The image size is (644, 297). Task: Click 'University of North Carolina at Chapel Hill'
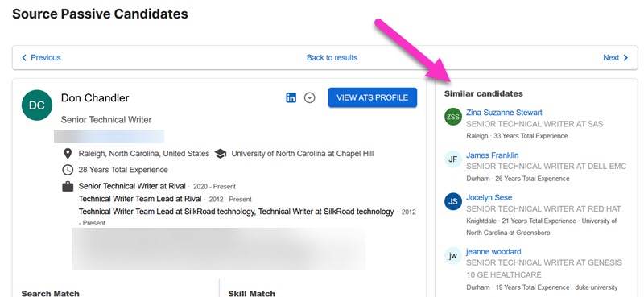[303, 154]
